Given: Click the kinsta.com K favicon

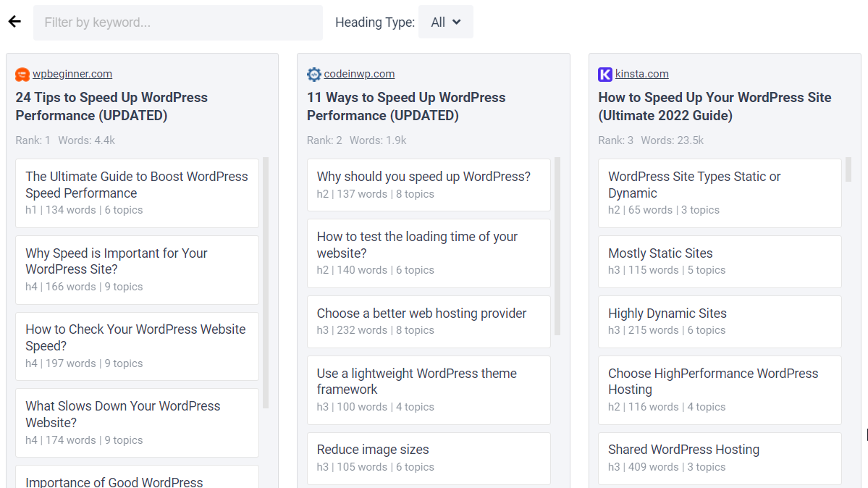Looking at the screenshot, I should coord(605,75).
